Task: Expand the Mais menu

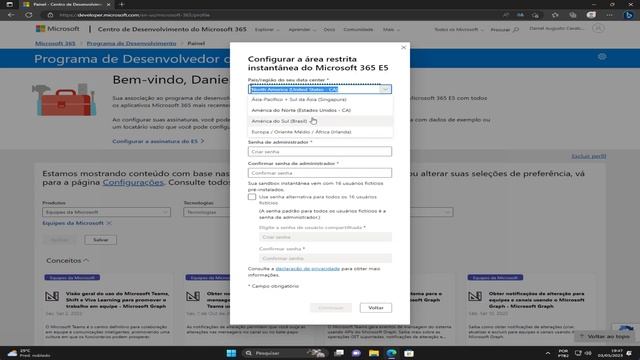Action: [391, 29]
